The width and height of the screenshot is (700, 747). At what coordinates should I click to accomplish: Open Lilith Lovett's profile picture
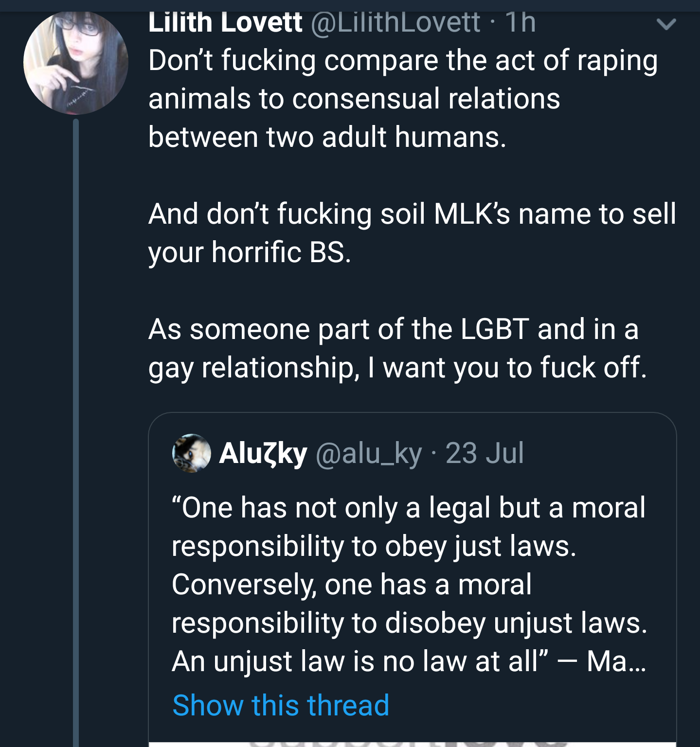pyautogui.click(x=76, y=62)
